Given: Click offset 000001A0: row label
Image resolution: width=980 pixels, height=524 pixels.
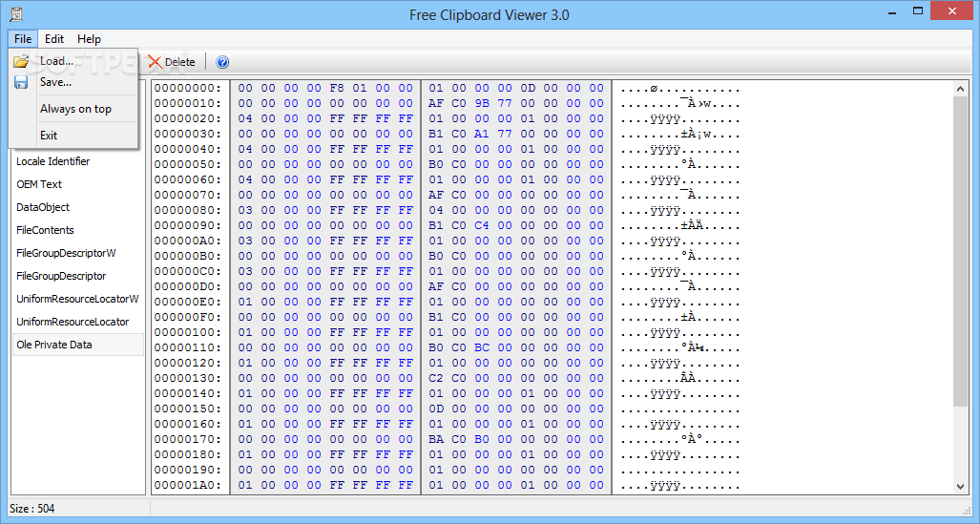Looking at the screenshot, I should (188, 485).
